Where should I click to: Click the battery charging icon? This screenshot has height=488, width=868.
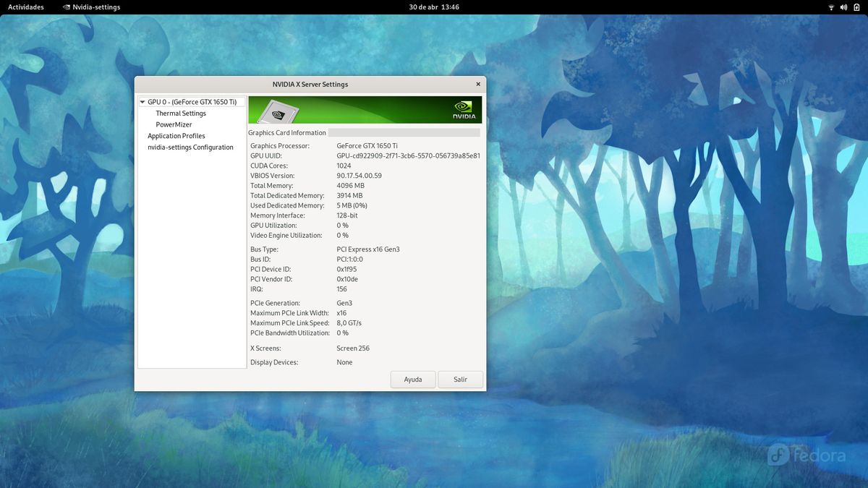pos(856,7)
